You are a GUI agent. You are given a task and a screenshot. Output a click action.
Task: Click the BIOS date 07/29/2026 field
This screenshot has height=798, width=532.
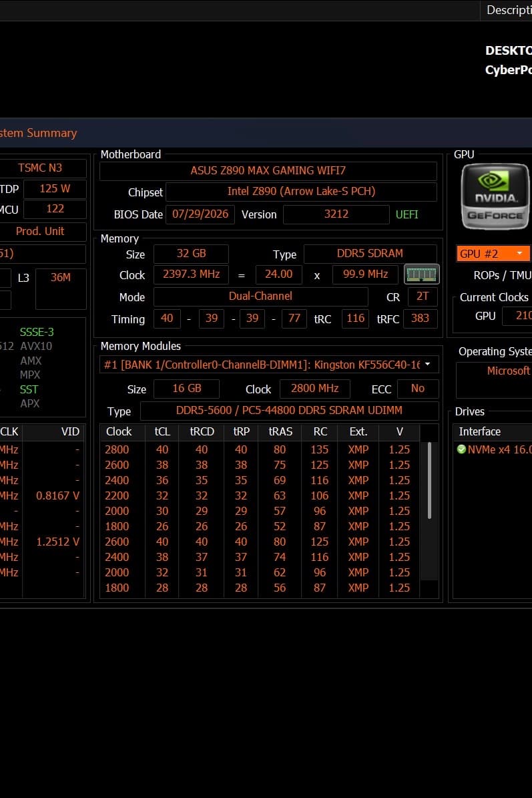click(200, 214)
